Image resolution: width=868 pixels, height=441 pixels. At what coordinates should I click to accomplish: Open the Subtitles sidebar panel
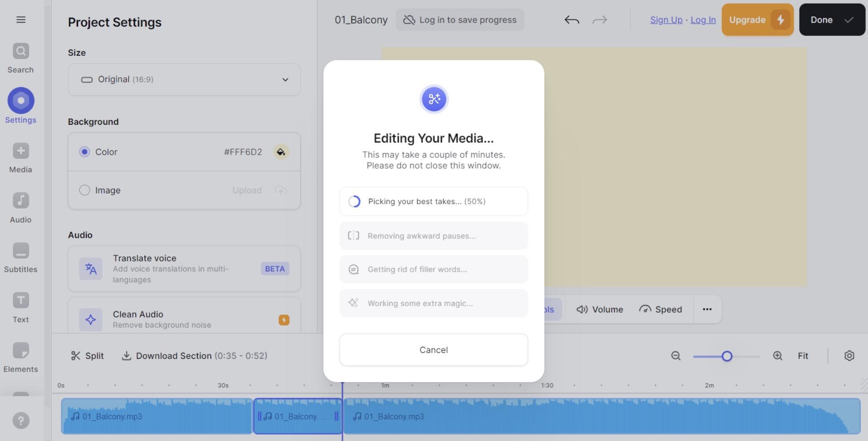[x=20, y=258]
